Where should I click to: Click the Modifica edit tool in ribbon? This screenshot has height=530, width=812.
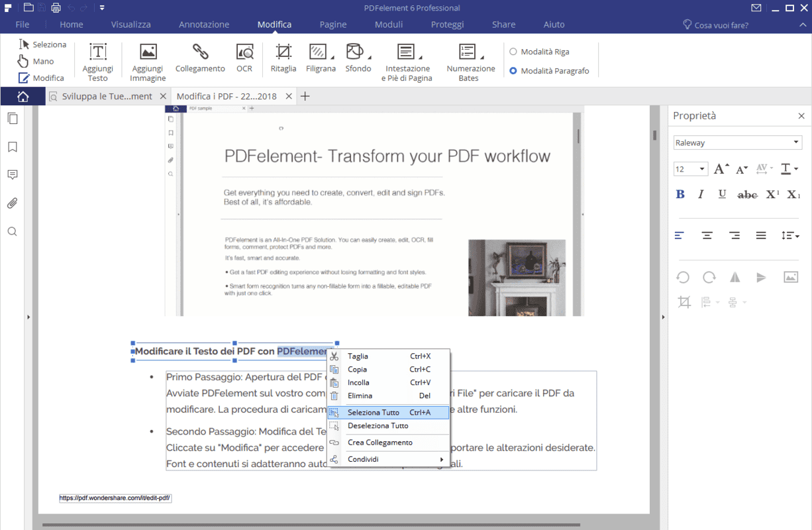tap(41, 78)
